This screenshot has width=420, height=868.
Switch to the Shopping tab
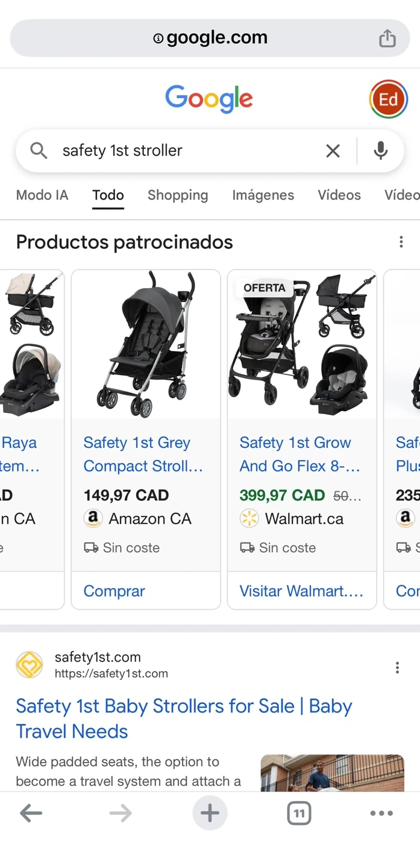coord(178,195)
